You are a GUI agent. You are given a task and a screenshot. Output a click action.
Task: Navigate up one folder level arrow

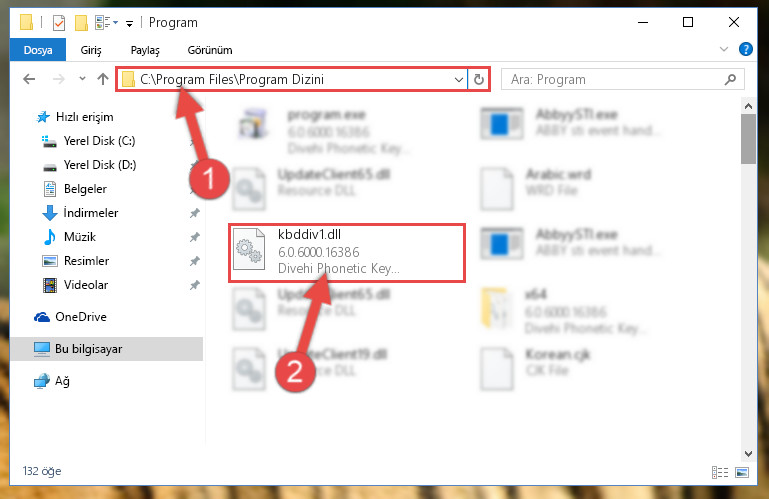coord(103,79)
